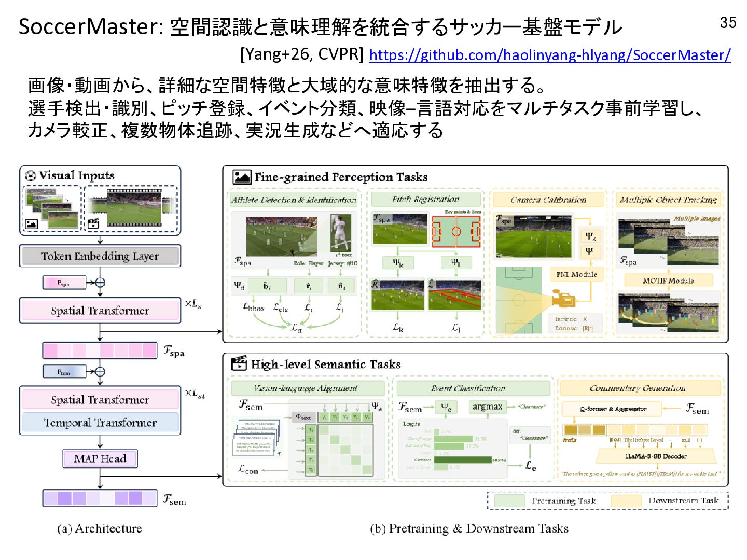Click the MOTIP Module box
Screen dimensions: 747x560
pyautogui.click(x=668, y=281)
